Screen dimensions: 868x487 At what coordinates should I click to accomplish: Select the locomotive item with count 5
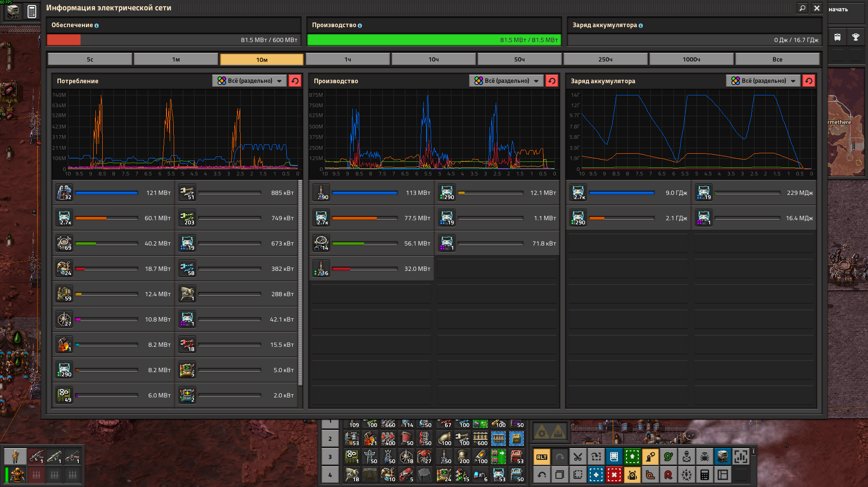[x=406, y=474]
